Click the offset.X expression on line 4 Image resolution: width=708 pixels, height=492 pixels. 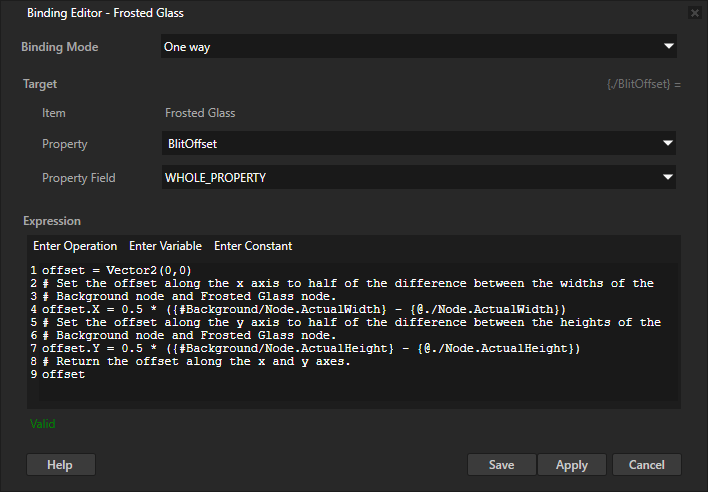click(x=300, y=309)
